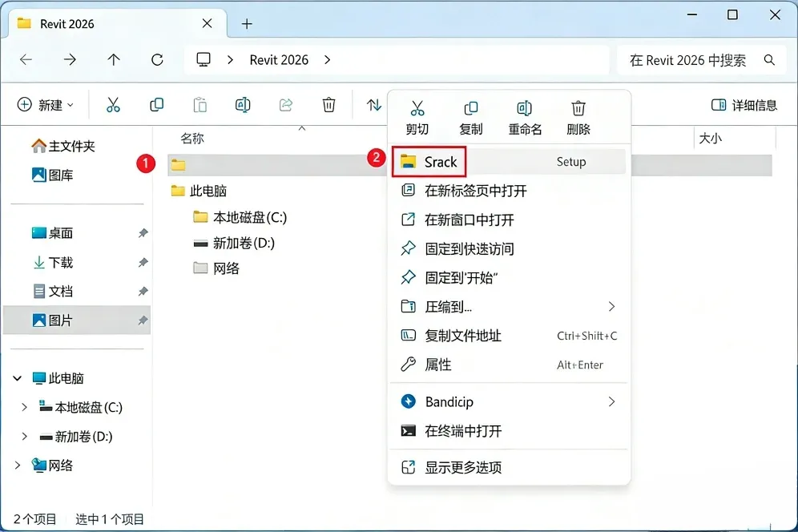Select 本地磁盘(C:) in the file list

click(240, 217)
